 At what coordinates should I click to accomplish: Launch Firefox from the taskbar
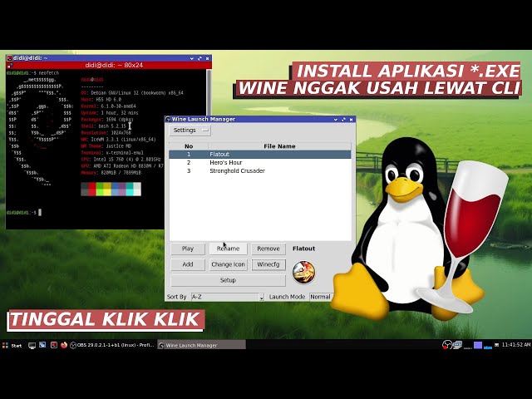[64, 345]
